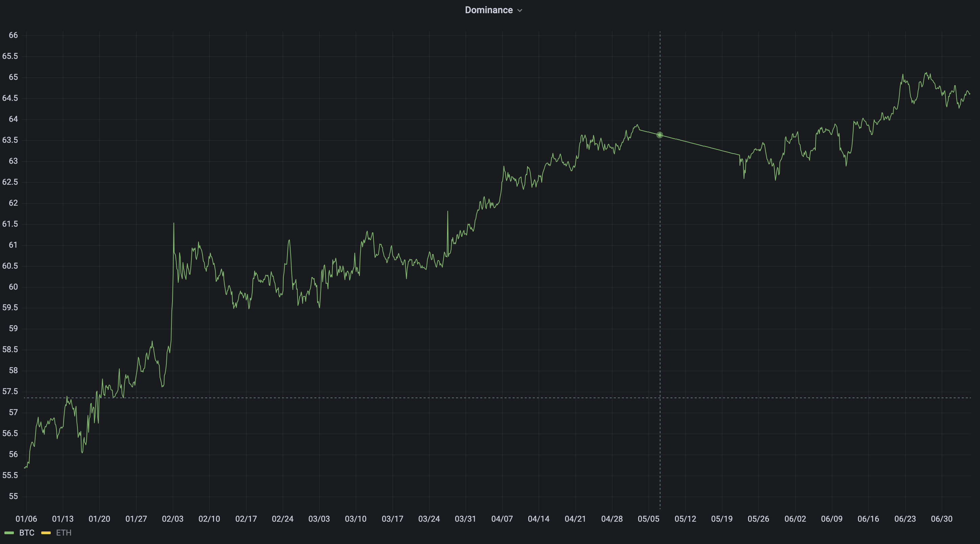980x544 pixels.
Task: Toggle ETH series in the legend
Action: pos(64,533)
